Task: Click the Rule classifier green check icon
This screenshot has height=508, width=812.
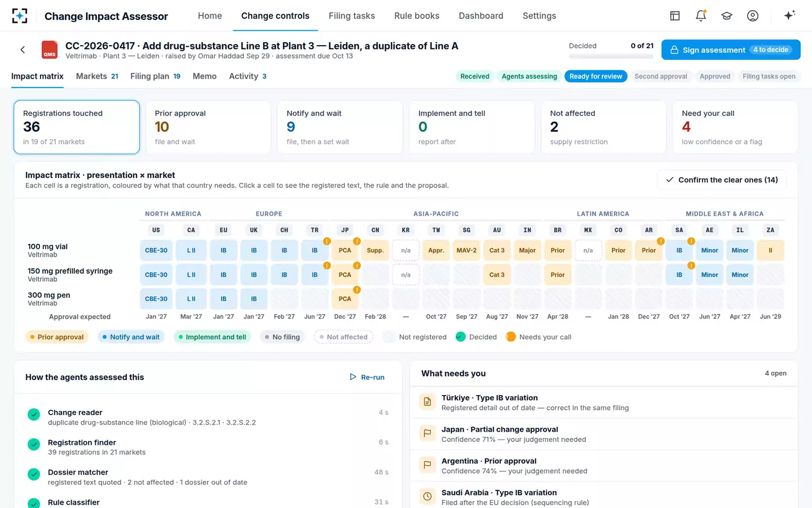Action: pyautogui.click(x=34, y=503)
